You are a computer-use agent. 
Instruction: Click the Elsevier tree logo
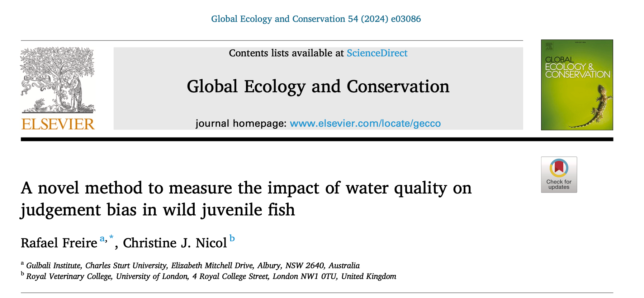[x=58, y=80]
